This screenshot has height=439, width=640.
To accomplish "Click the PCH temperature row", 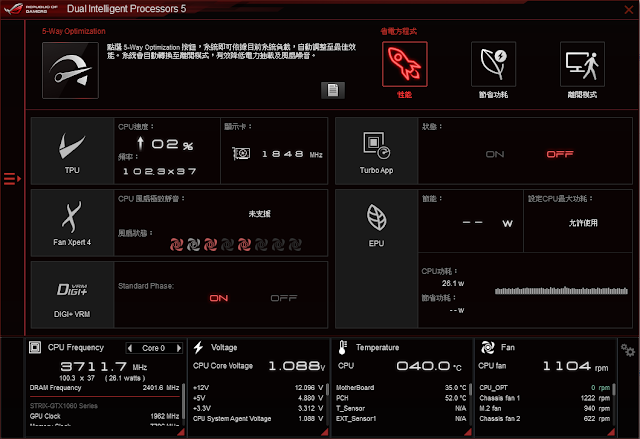I will coord(401,398).
